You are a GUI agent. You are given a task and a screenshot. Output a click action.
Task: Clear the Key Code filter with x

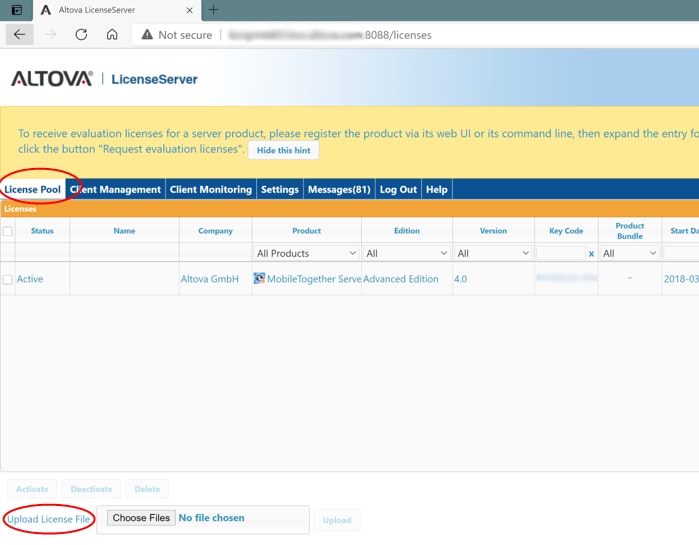click(x=591, y=254)
